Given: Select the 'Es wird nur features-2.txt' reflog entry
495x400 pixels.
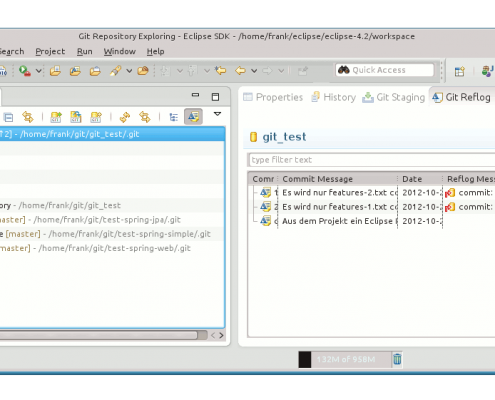Looking at the screenshot, I should click(x=371, y=193).
